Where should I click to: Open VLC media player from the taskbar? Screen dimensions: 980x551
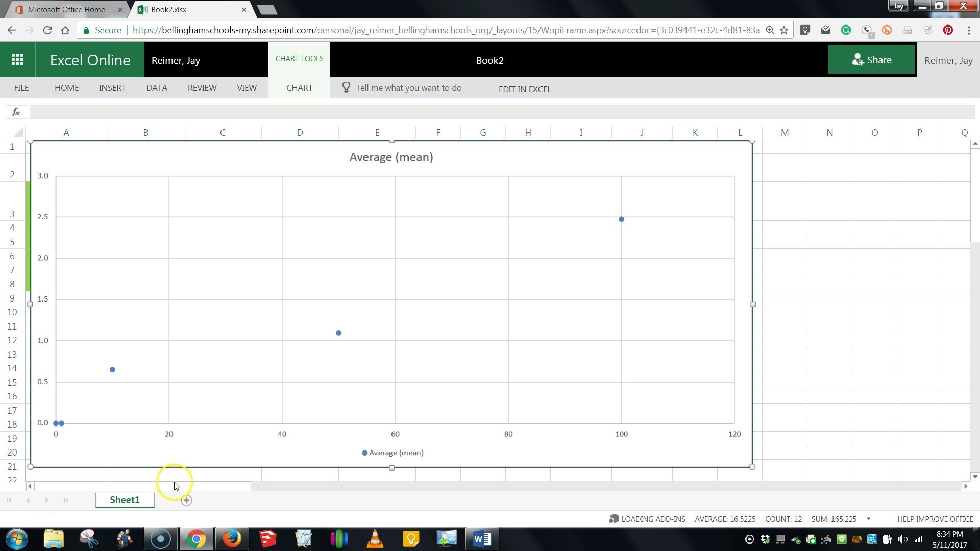tap(375, 538)
